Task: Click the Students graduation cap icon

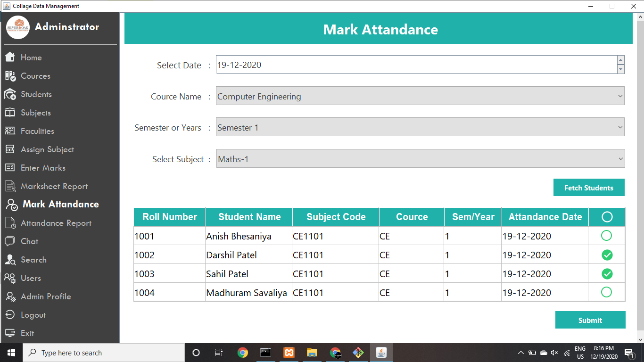Action: 10,94
